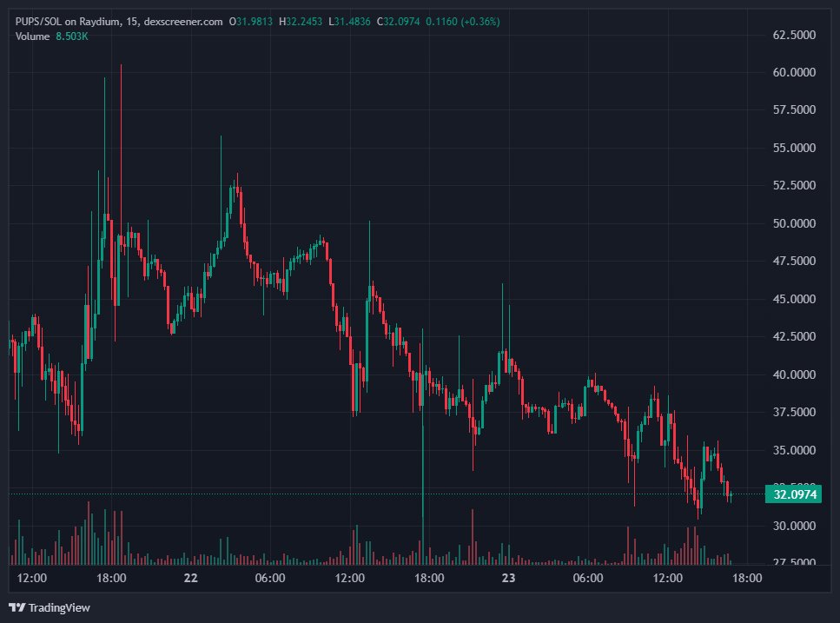Click the 60.0000 price axis label
The width and height of the screenshot is (840, 623).
click(794, 72)
